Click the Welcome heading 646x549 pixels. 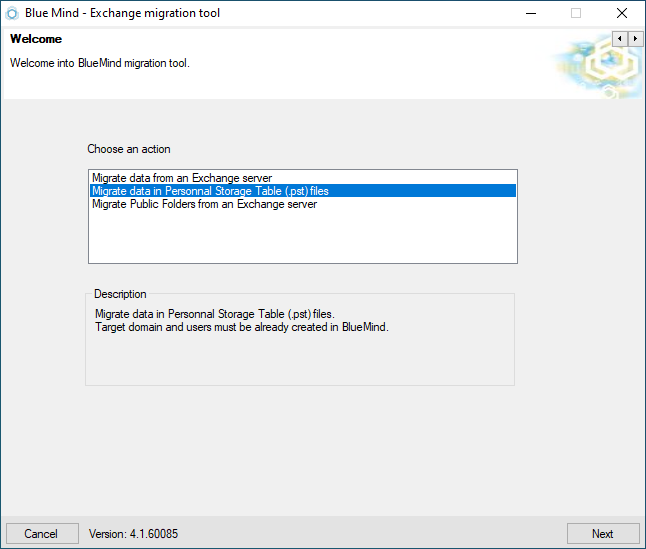coord(36,39)
